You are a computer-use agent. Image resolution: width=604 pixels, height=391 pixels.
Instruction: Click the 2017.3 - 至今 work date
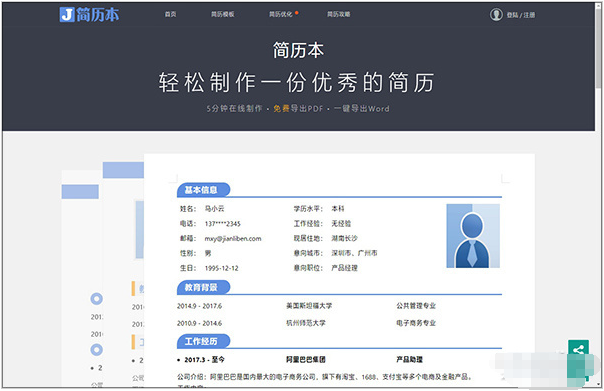point(204,359)
